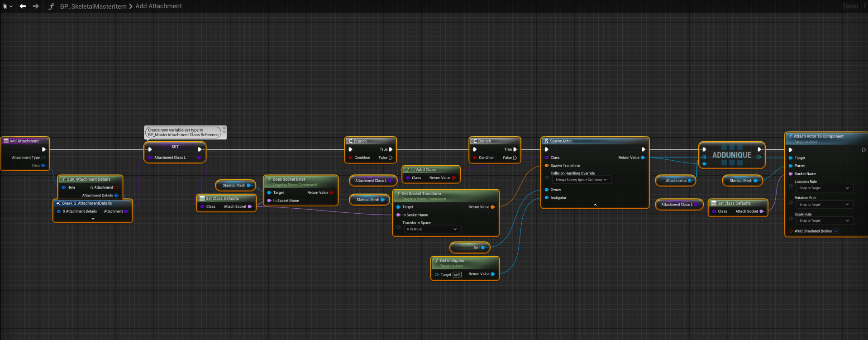
Task: Open the bookmarks icon in the top-left
Action: (5, 6)
